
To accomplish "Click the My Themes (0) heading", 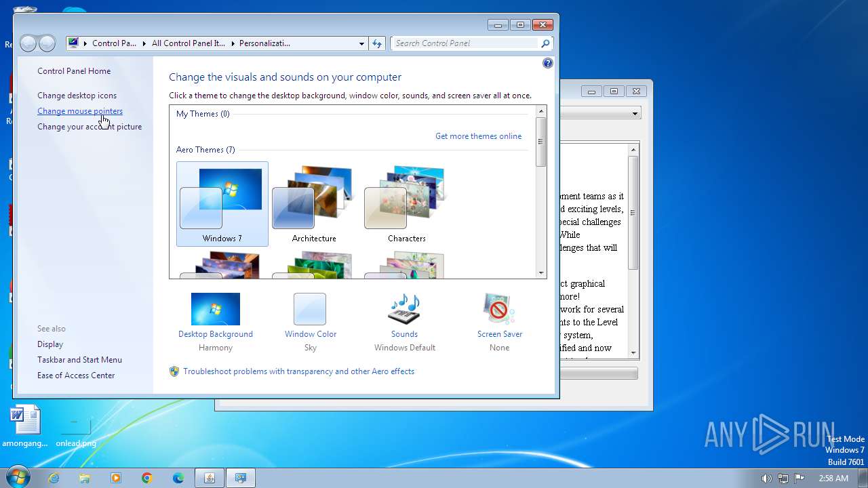I will (x=203, y=114).
